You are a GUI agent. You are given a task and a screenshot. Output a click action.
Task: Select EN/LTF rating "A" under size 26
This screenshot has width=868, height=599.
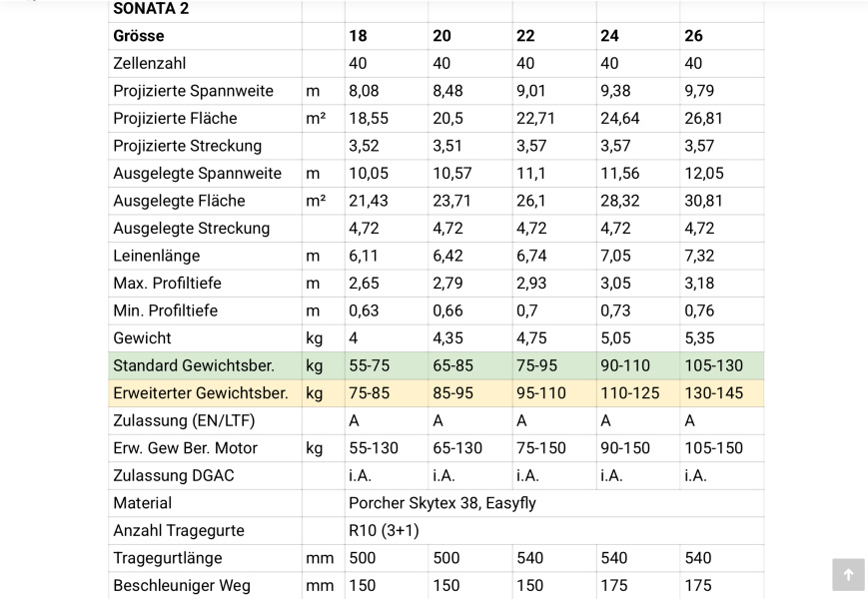click(690, 421)
